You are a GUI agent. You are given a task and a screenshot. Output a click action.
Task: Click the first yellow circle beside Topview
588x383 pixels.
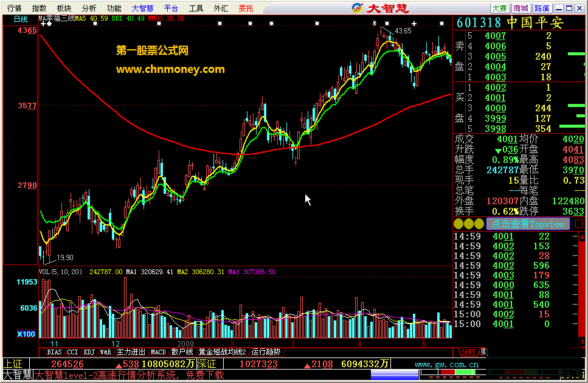(x=458, y=224)
